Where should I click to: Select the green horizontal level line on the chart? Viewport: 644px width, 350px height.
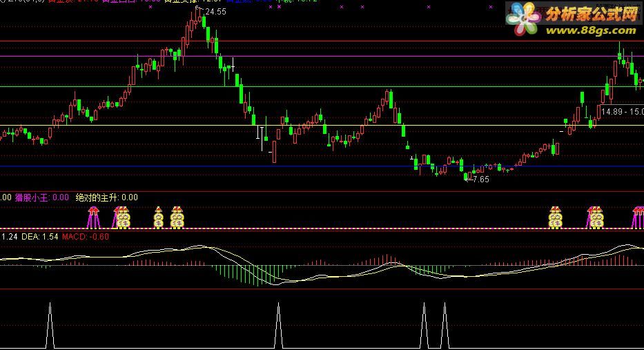click(322, 87)
